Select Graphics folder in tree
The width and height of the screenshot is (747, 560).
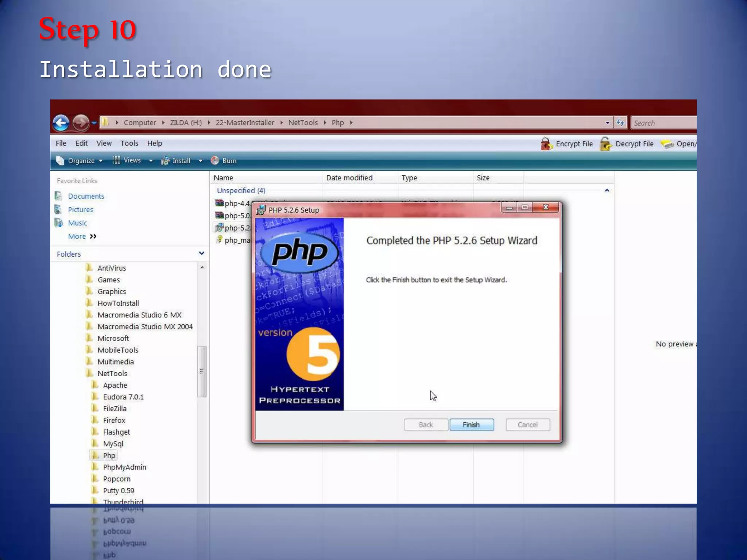[112, 291]
